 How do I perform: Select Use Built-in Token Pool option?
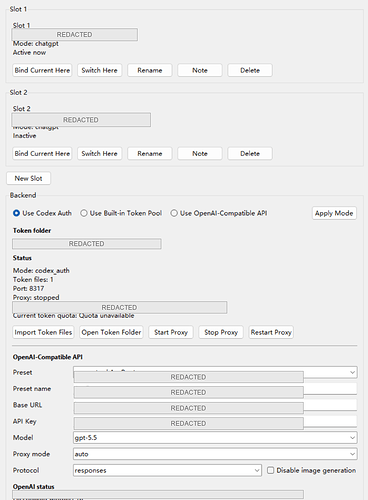[121, 213]
